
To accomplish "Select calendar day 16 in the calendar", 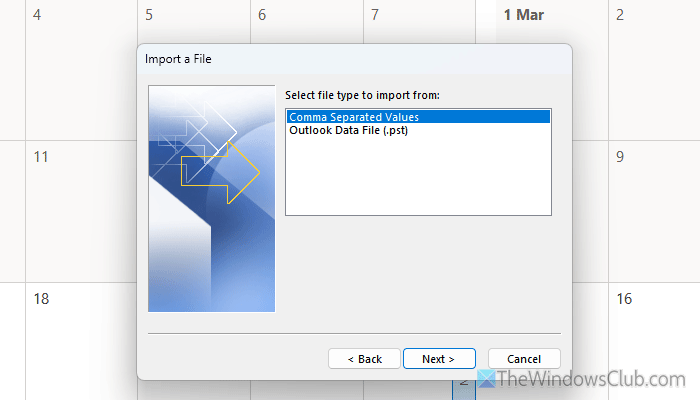I will (624, 299).
